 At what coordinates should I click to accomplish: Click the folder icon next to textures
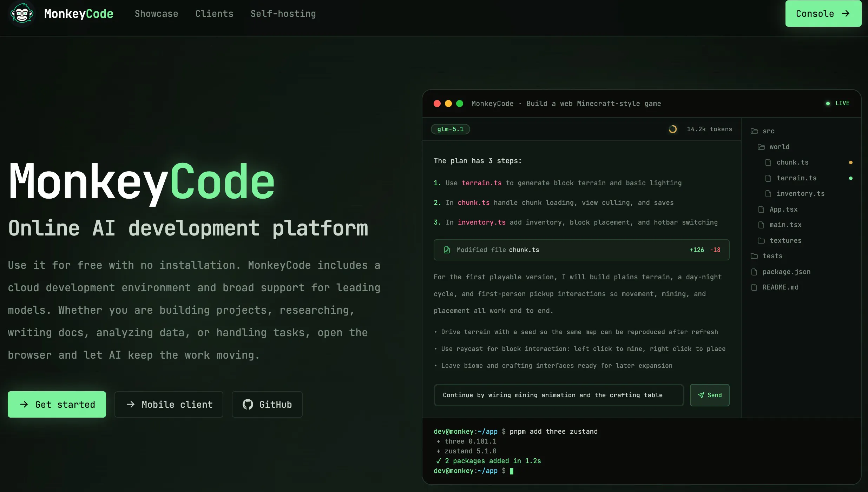(761, 241)
